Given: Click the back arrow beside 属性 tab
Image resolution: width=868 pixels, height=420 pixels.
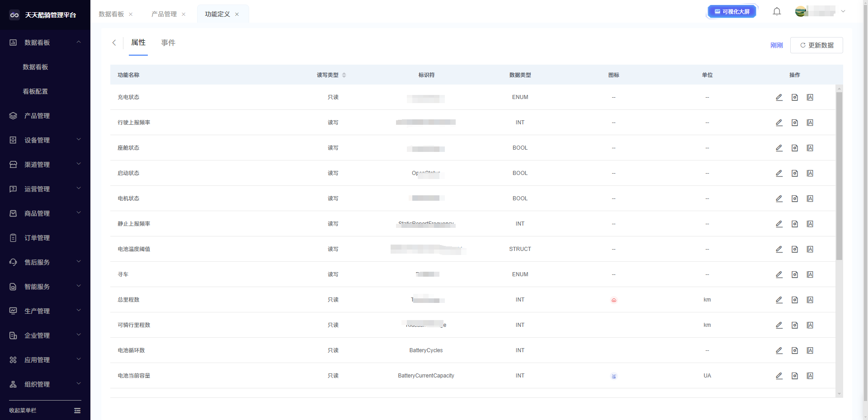Looking at the screenshot, I should pyautogui.click(x=114, y=42).
